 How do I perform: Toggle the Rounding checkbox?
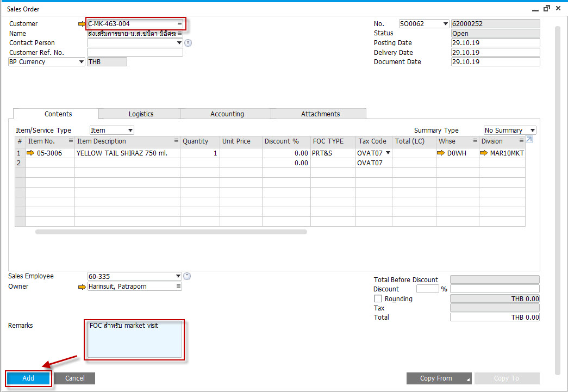point(377,298)
